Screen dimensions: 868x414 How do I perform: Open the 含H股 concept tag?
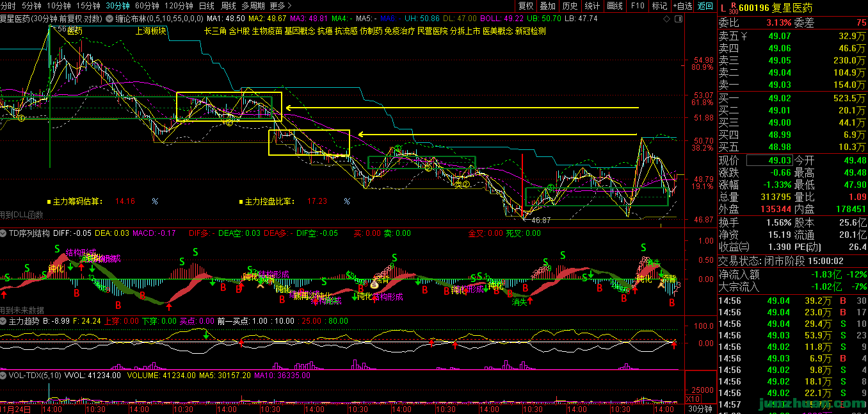[239, 31]
